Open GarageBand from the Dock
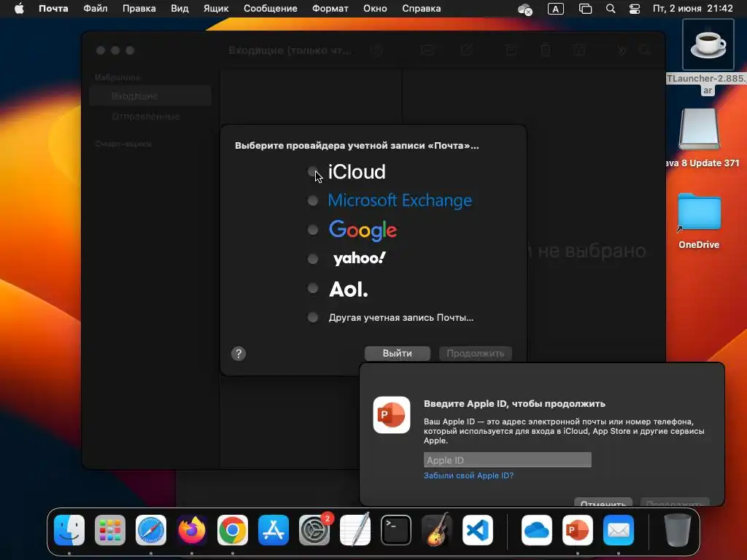Screen dimensions: 747x560 (437, 530)
